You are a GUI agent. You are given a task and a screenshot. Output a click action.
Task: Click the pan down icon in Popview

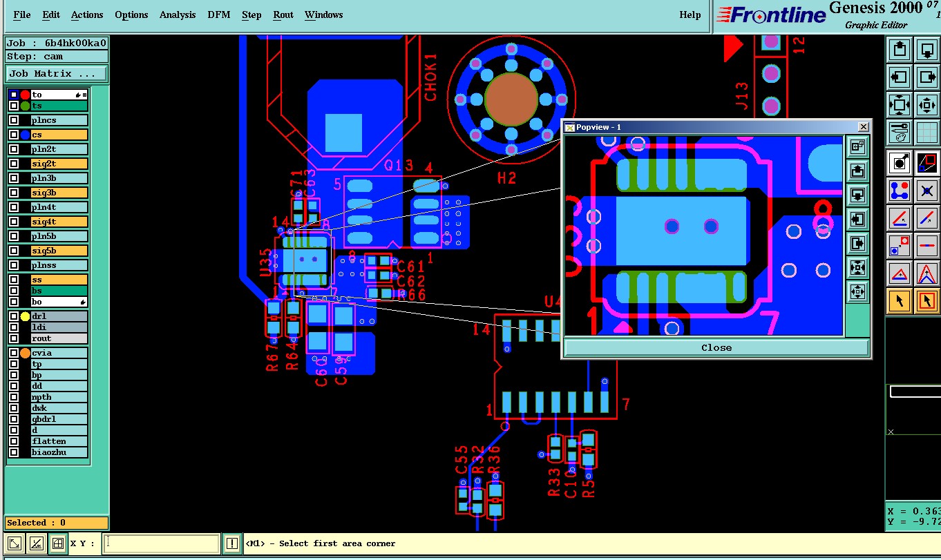[857, 195]
